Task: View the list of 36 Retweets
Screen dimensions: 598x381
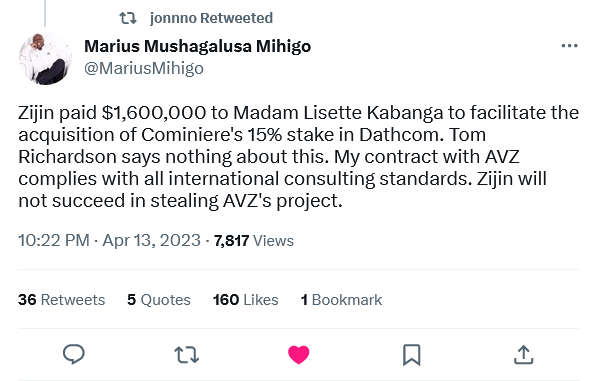Action: pos(61,300)
